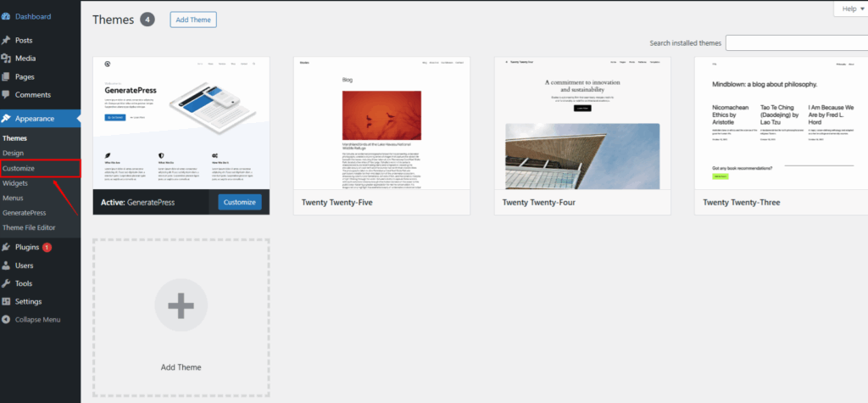Click the blue Customize button on GeneratePress
The image size is (868, 403).
click(x=240, y=202)
